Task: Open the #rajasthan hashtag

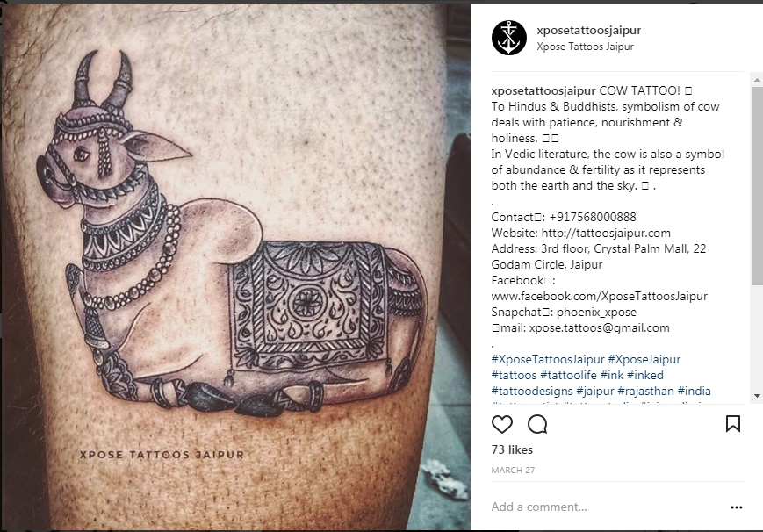Action: [645, 391]
